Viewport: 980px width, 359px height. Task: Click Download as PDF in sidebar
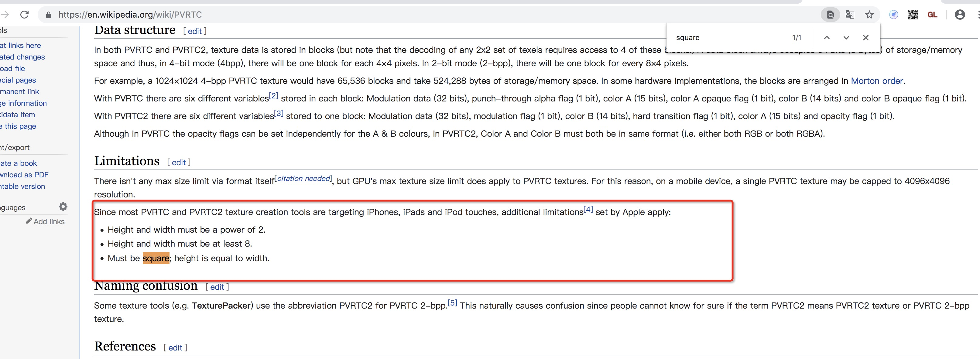pyautogui.click(x=24, y=175)
